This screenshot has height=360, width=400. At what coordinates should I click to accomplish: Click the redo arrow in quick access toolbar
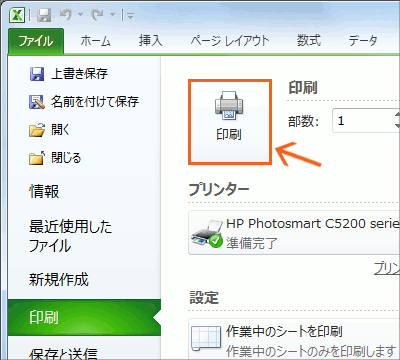pos(98,15)
